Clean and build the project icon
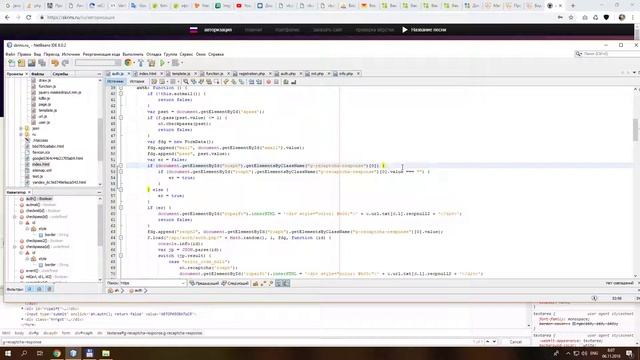Viewport: 640px width, 360px height. tap(151, 63)
